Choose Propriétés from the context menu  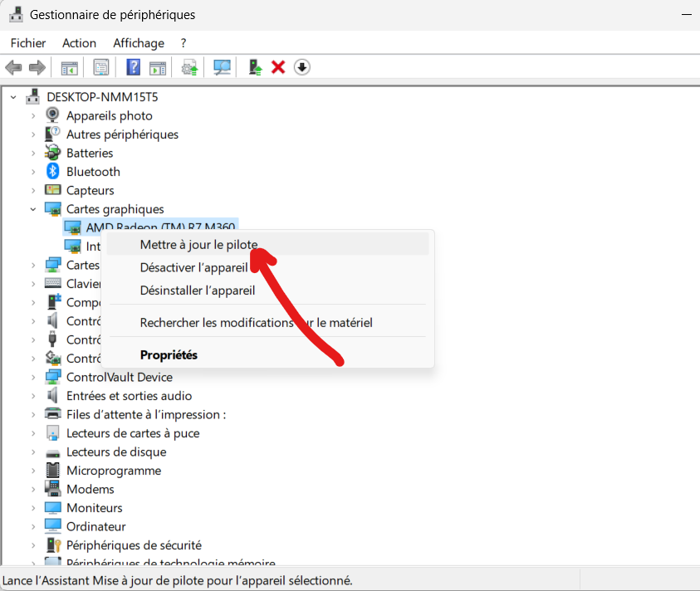(167, 354)
